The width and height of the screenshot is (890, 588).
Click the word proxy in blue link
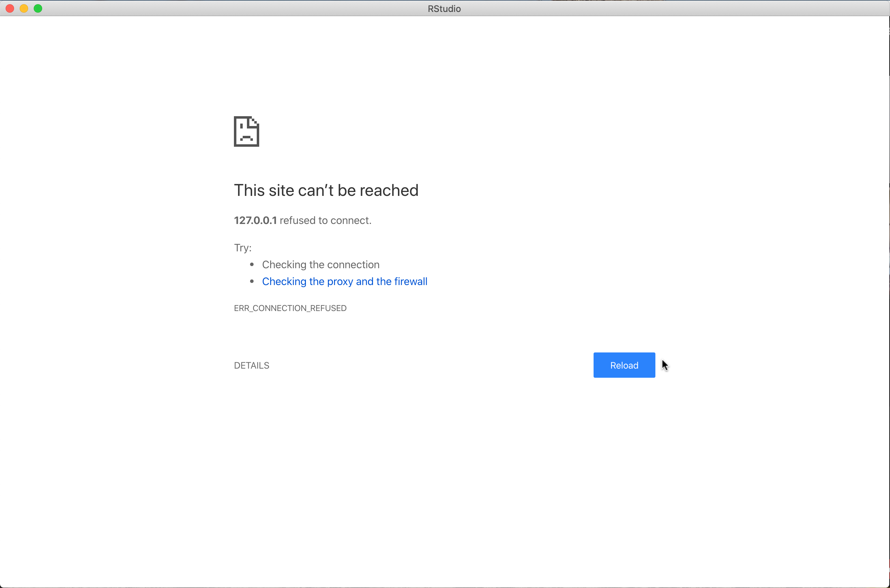340,282
